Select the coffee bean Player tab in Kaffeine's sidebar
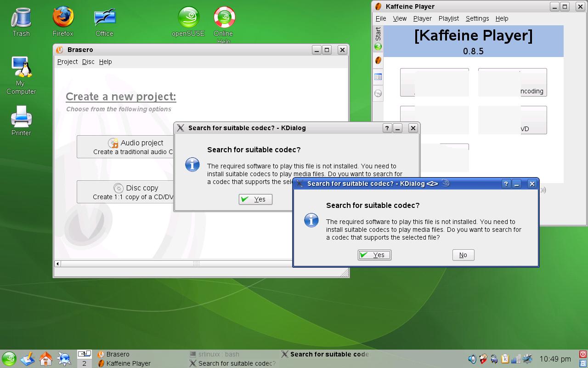The height and width of the screenshot is (368, 588). [378, 60]
